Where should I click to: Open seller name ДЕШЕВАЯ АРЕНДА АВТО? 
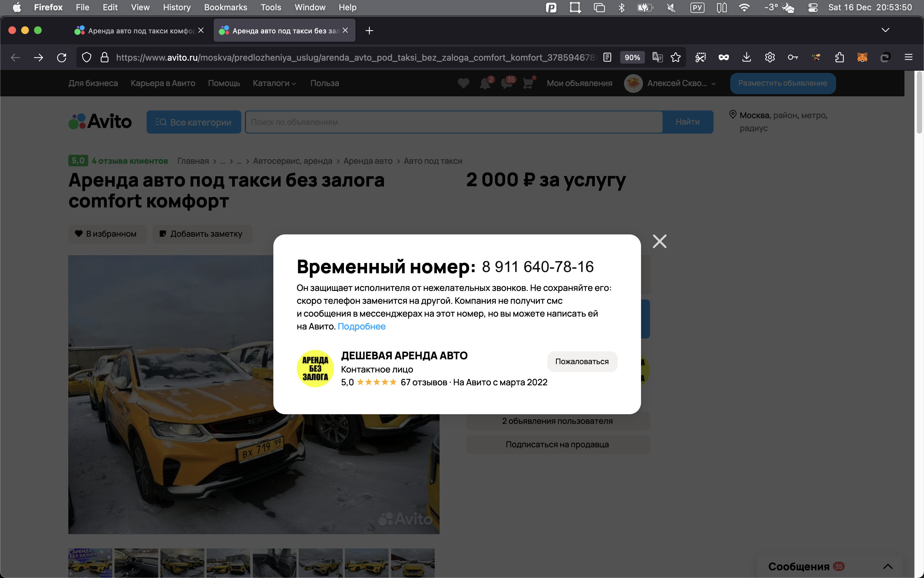point(404,355)
